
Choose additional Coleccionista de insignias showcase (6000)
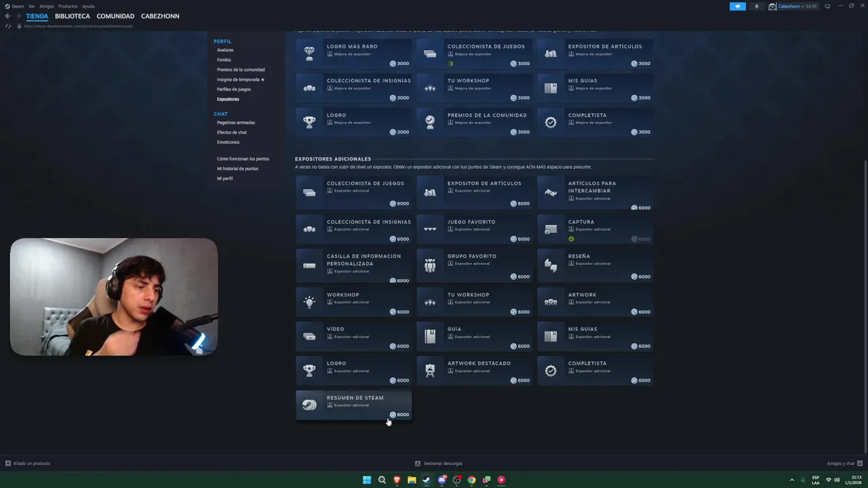[354, 229]
